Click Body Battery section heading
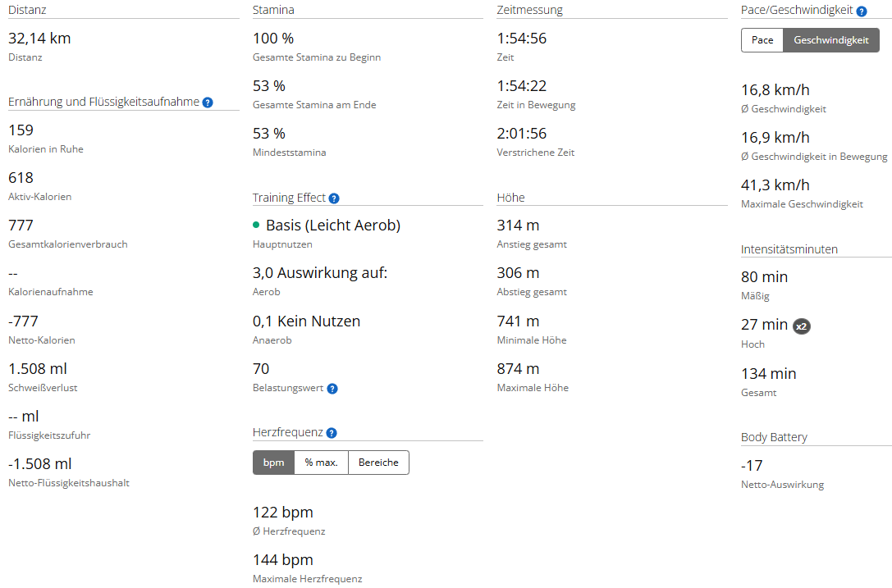This screenshot has width=892, height=588. (774, 437)
